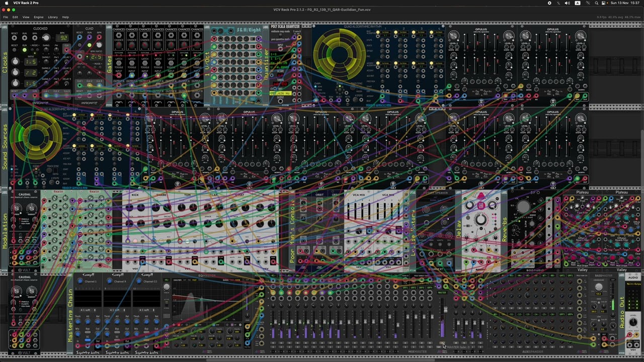Click the SWING knob on Clocked
The width and height of the screenshot is (644, 362).
[x=46, y=50]
